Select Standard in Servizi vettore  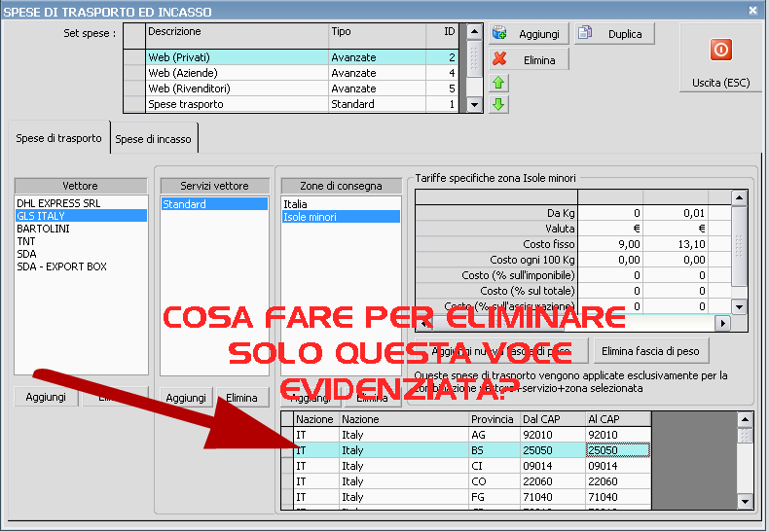[214, 204]
